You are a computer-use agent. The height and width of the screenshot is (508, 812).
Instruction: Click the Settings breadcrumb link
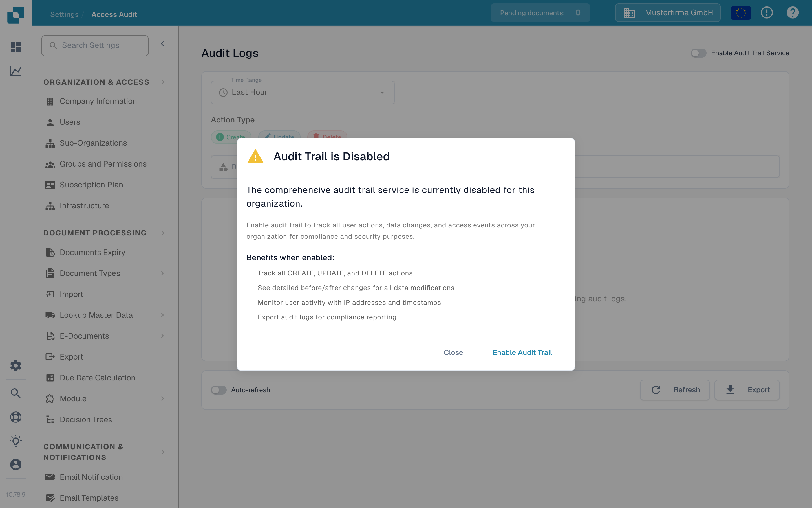(x=64, y=14)
